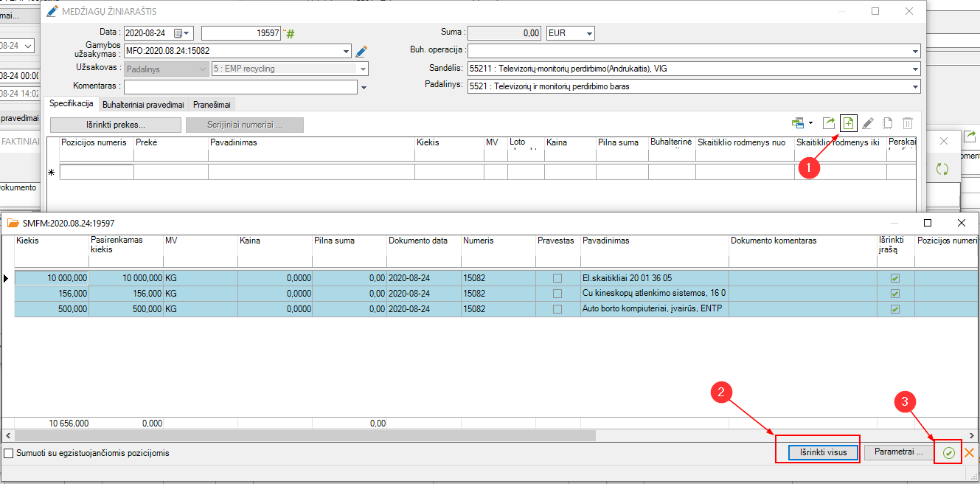
Task: Toggle Pravestas checkbox in Auto borto kompiuteriai row
Action: tap(557, 309)
